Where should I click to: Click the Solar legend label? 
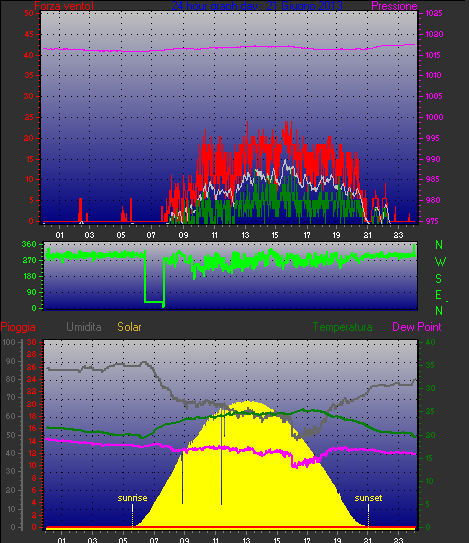coord(129,327)
